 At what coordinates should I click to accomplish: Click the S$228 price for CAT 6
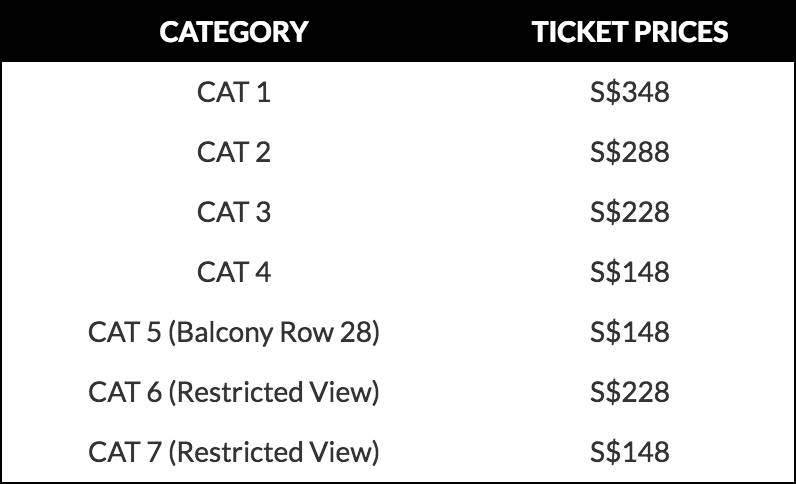click(629, 392)
